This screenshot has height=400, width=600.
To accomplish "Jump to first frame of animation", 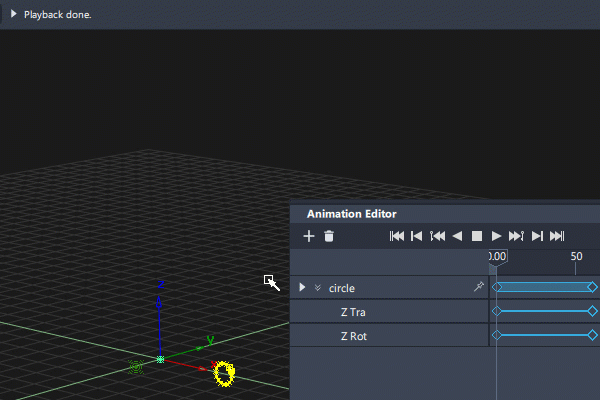I will tap(397, 236).
